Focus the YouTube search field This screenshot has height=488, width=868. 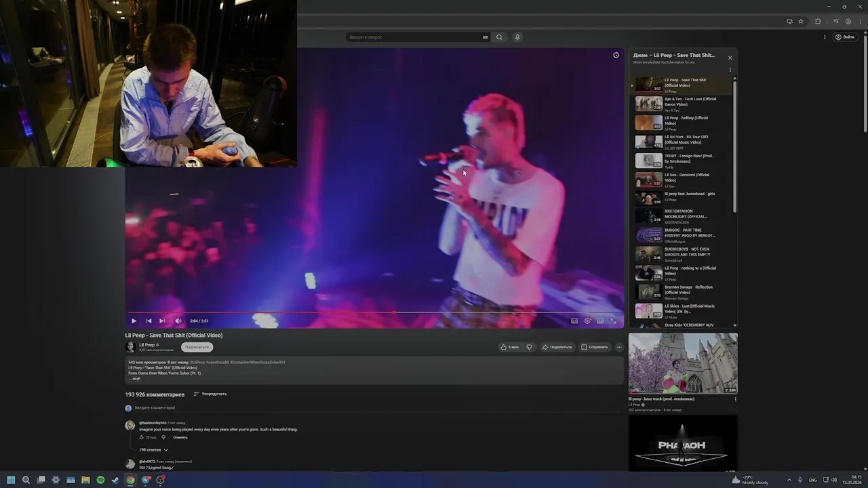click(414, 37)
